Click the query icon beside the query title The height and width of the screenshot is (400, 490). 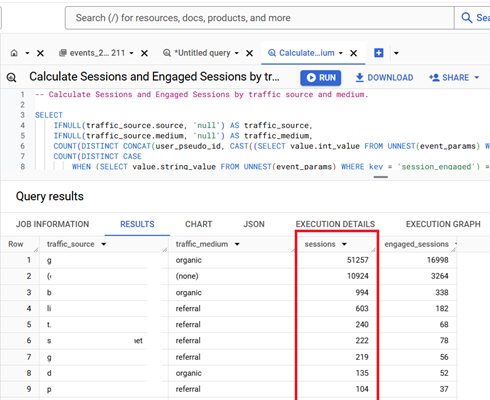pyautogui.click(x=11, y=78)
